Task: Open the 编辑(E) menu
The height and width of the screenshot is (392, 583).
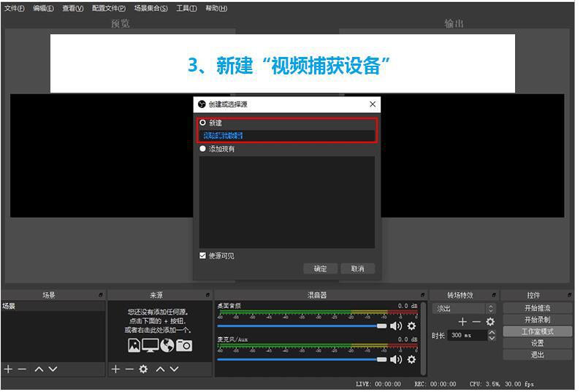Action: 43,8
